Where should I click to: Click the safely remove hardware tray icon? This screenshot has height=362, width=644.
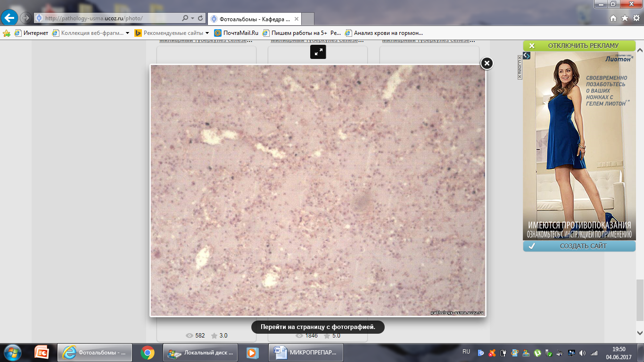click(x=549, y=353)
